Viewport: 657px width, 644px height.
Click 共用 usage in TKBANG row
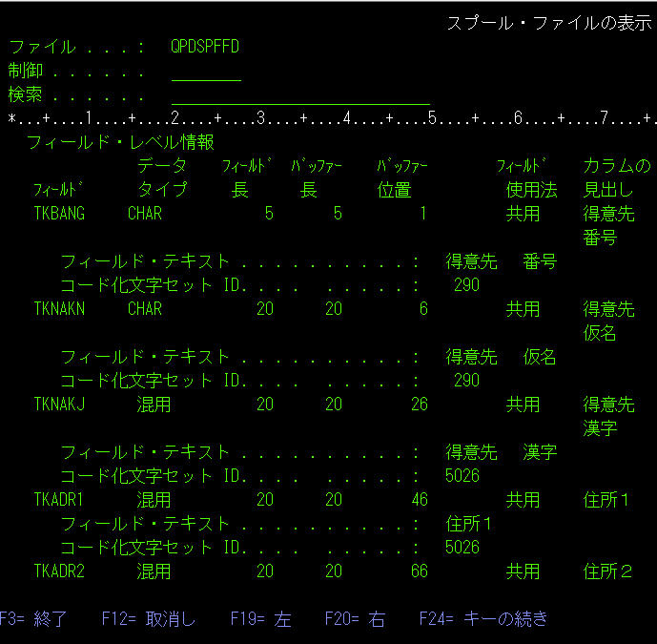(523, 214)
